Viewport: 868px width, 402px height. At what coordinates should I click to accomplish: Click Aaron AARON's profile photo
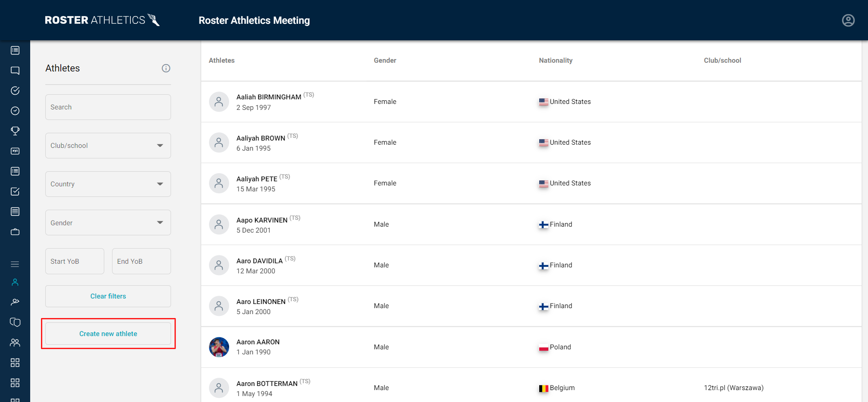(219, 347)
